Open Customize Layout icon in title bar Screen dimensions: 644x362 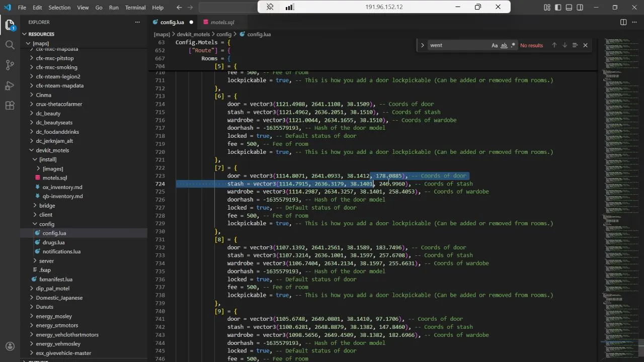547,8
